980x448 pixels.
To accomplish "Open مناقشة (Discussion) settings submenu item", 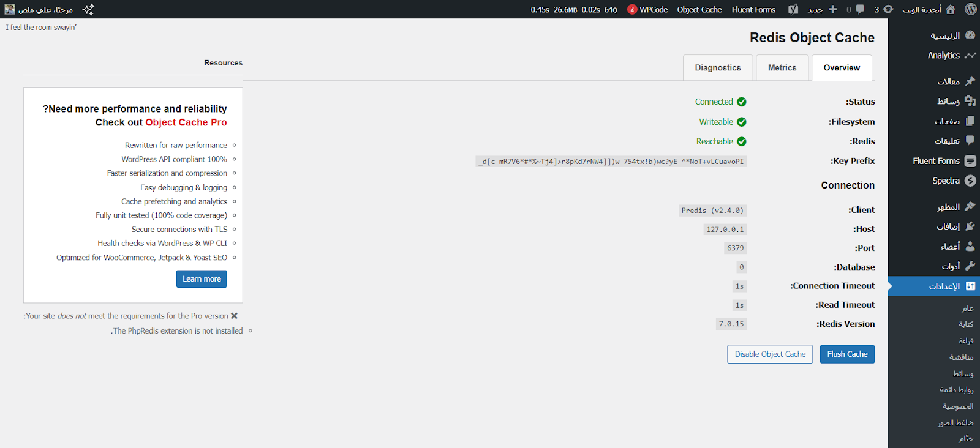I will click(962, 357).
